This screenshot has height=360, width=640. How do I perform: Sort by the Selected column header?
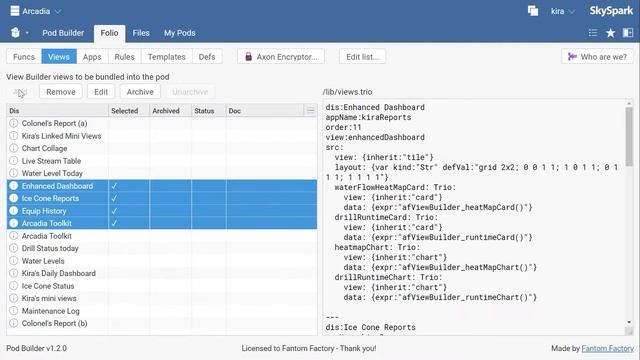coord(129,111)
